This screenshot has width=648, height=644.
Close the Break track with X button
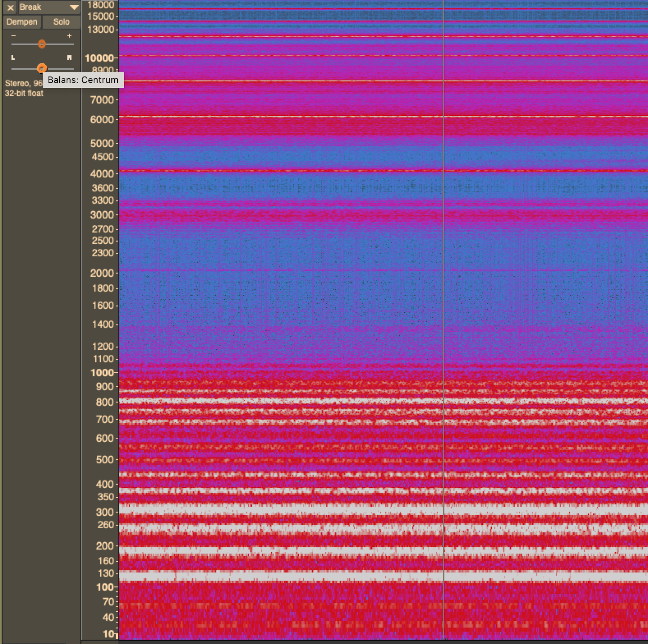(10, 7)
